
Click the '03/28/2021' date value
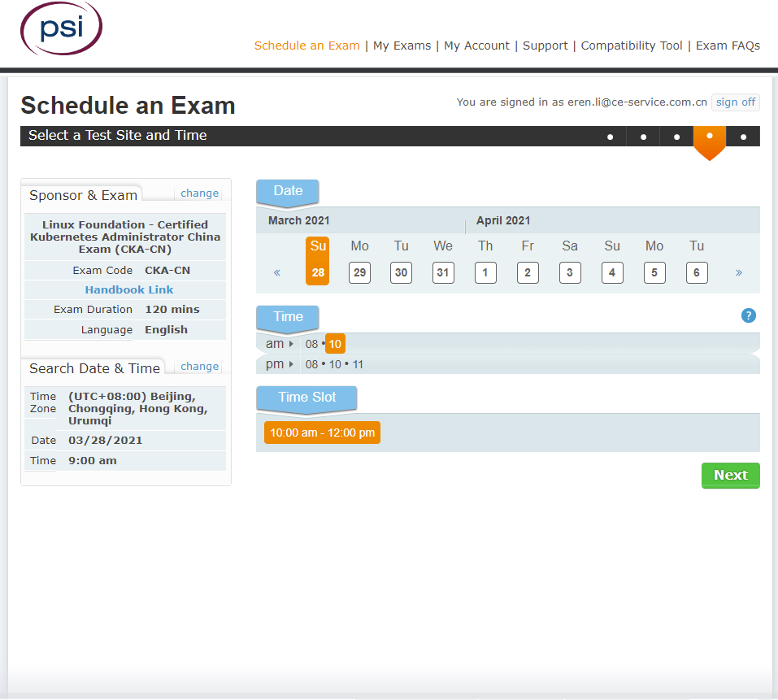105,441
